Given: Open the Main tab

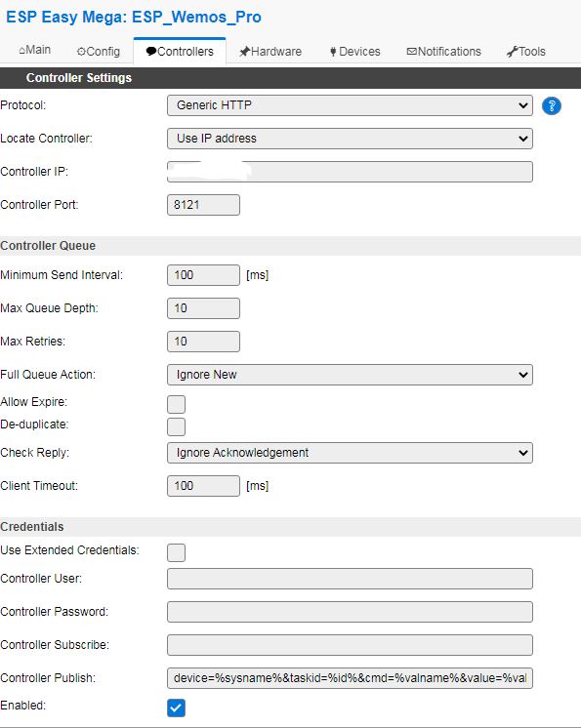Looking at the screenshot, I should point(35,50).
